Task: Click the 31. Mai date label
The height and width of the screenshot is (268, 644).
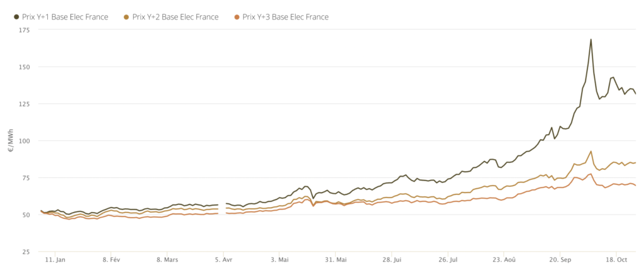Action: coord(336,259)
